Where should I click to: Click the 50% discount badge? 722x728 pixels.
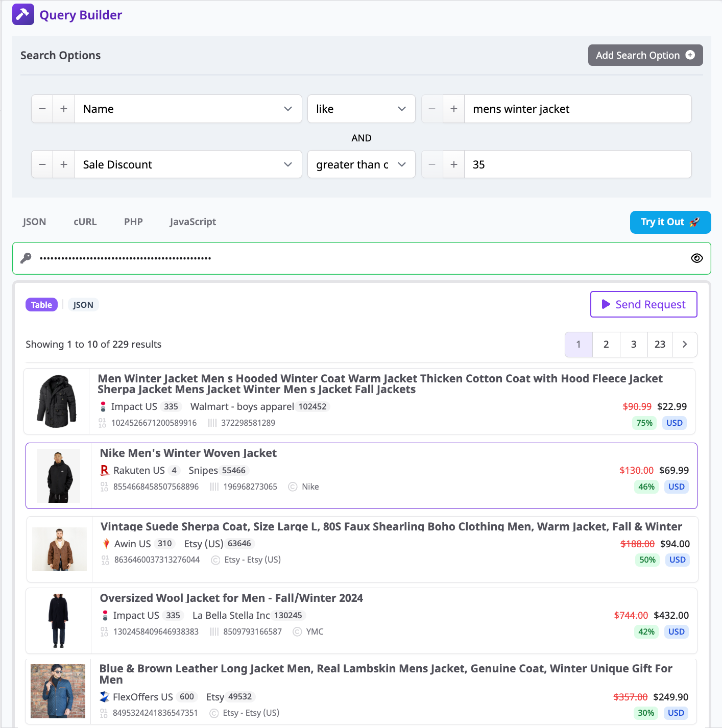647,560
